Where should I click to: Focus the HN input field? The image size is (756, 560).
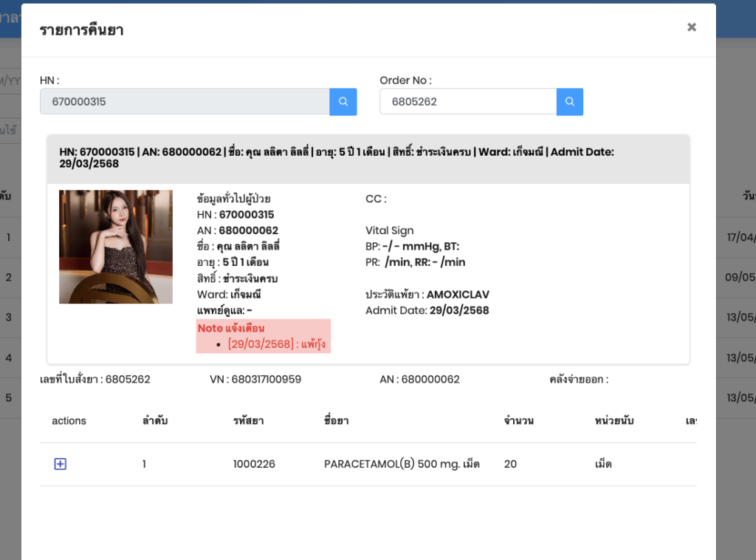[185, 102]
